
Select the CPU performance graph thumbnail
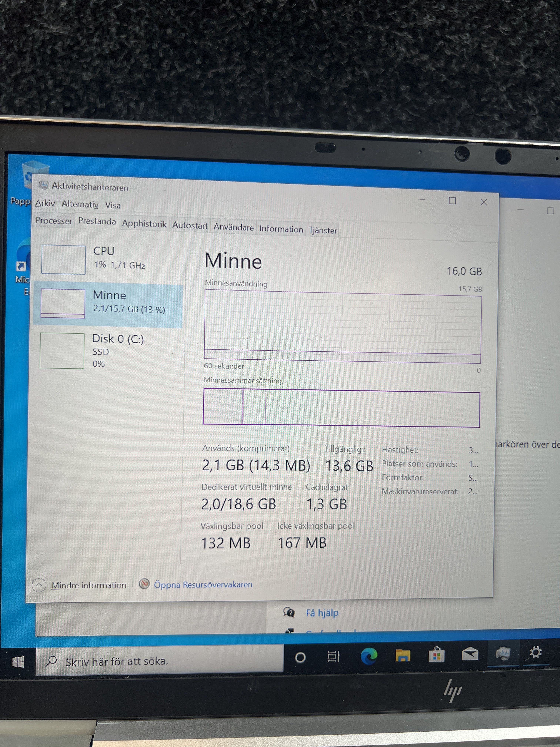[x=64, y=259]
